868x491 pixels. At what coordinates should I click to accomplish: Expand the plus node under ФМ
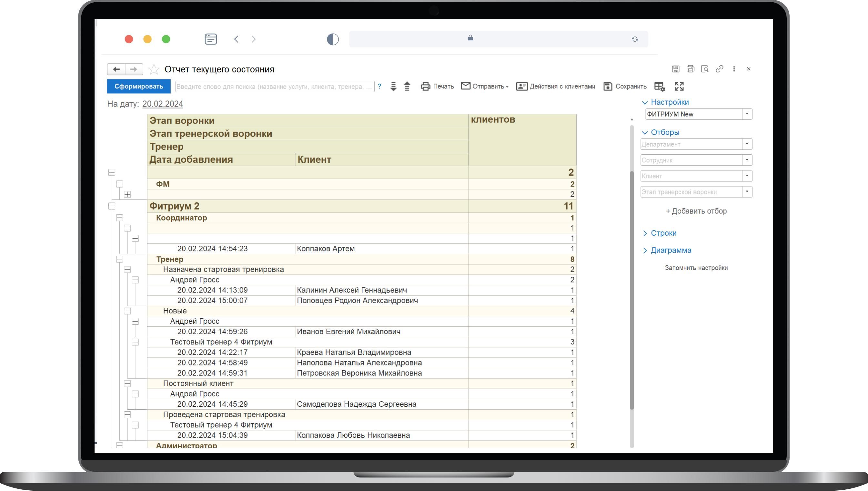pyautogui.click(x=127, y=194)
